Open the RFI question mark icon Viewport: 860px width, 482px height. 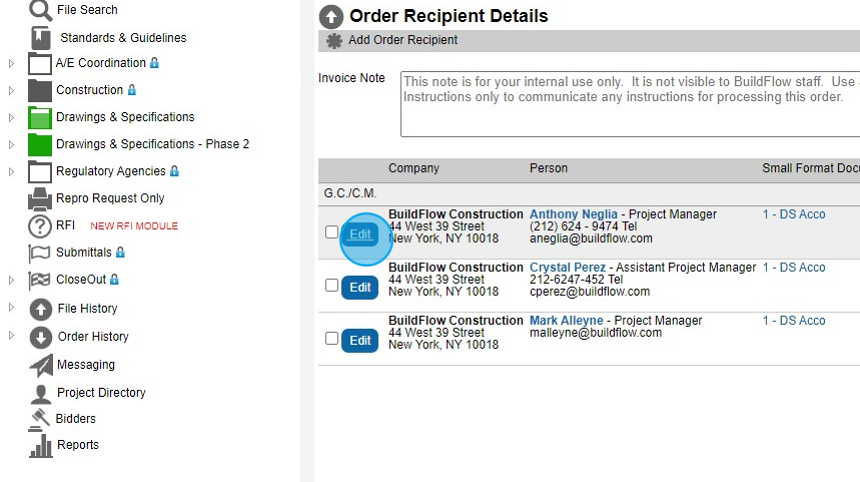pos(40,226)
